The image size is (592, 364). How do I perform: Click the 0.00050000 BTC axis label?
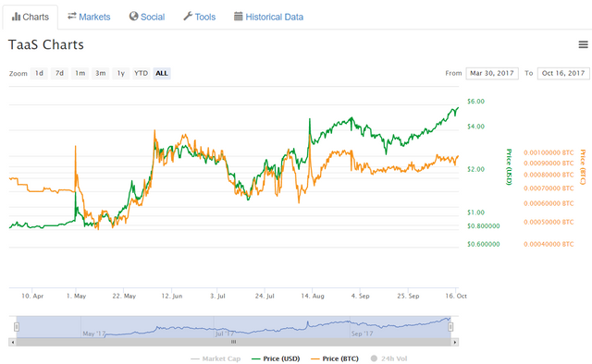(549, 222)
